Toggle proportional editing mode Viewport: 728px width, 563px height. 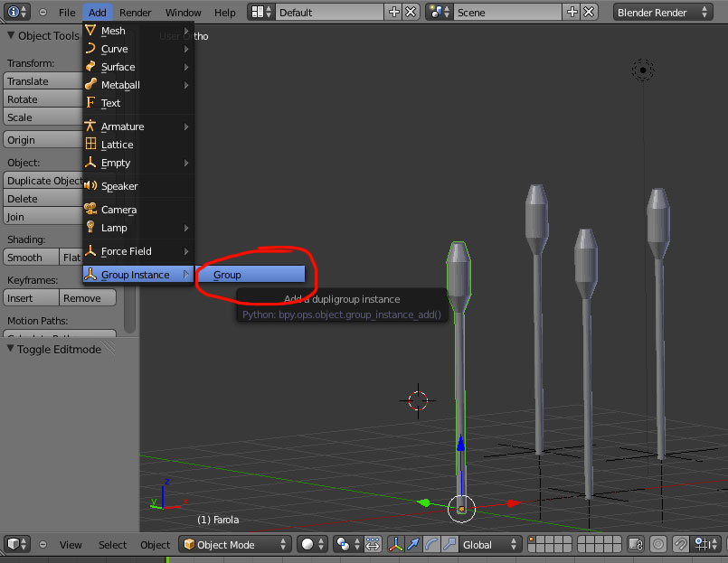click(x=657, y=544)
